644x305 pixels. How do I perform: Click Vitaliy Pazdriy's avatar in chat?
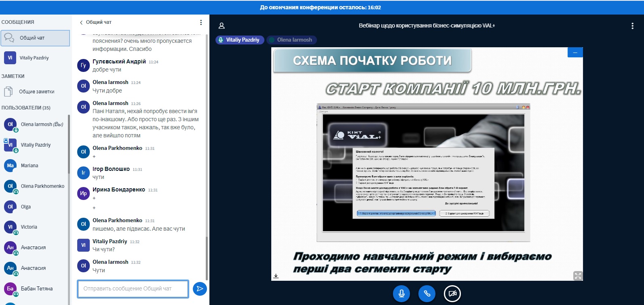[83, 245]
